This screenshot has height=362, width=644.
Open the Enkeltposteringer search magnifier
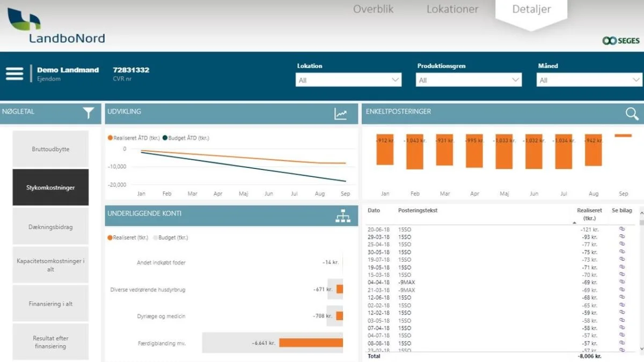pyautogui.click(x=632, y=114)
